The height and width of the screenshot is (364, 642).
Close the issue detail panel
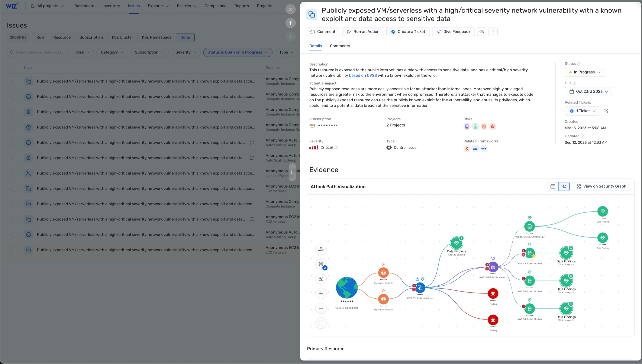coord(290,9)
